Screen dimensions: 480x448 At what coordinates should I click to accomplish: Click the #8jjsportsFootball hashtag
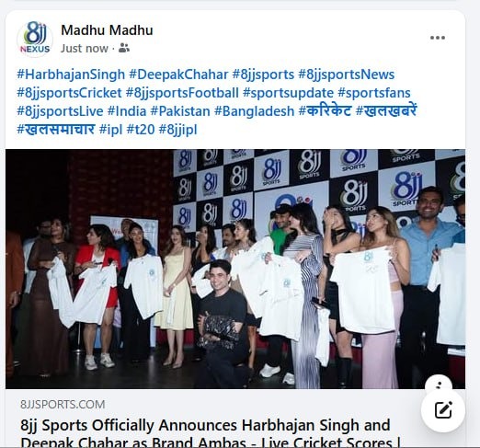coord(182,93)
